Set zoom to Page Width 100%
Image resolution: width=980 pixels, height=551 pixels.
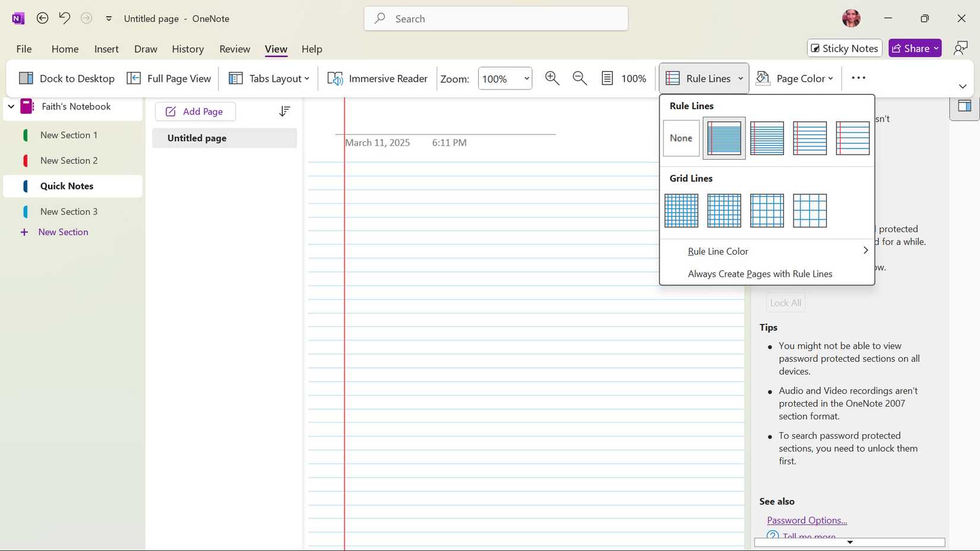pyautogui.click(x=623, y=78)
